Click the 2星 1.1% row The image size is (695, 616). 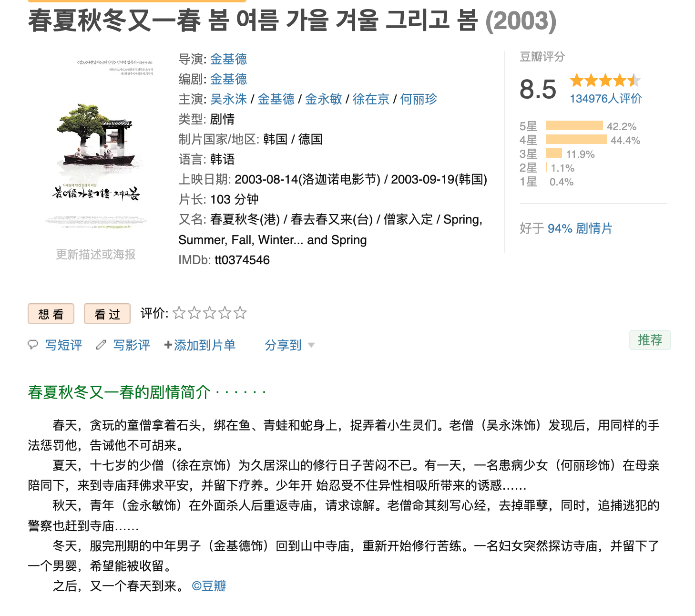click(547, 168)
